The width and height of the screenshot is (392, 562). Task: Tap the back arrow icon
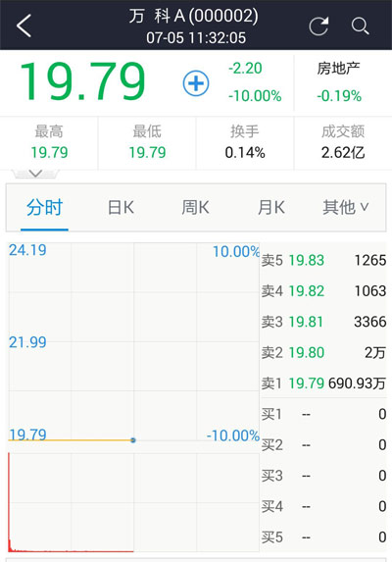[24, 26]
